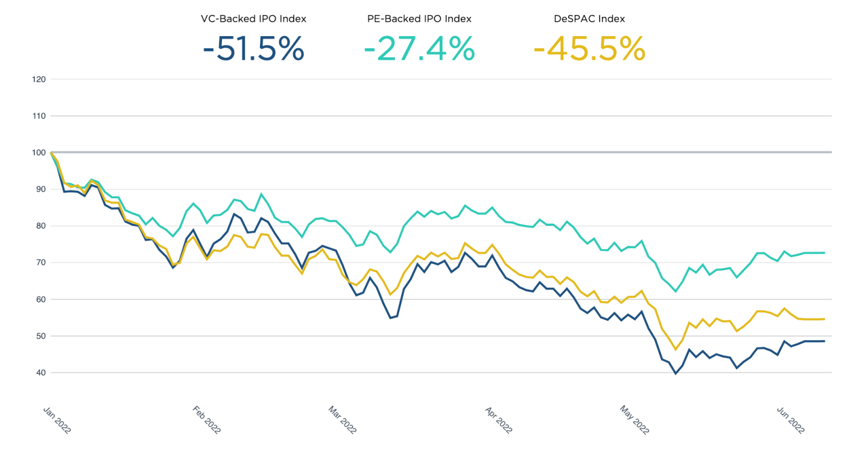Click the VC-Backed IPO Index label
The height and width of the screenshot is (458, 868).
click(x=253, y=19)
